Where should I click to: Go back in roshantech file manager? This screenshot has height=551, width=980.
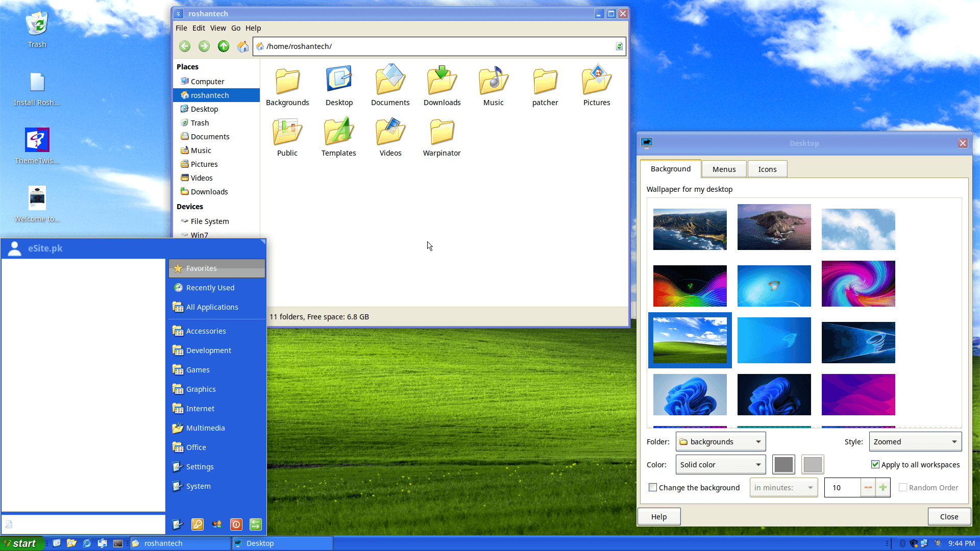[185, 46]
